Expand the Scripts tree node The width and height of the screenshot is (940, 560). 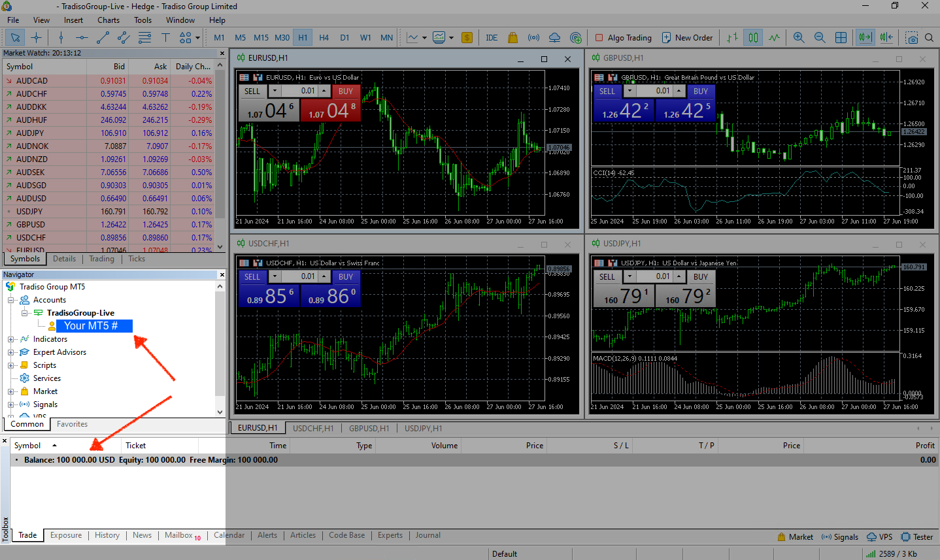tap(10, 365)
